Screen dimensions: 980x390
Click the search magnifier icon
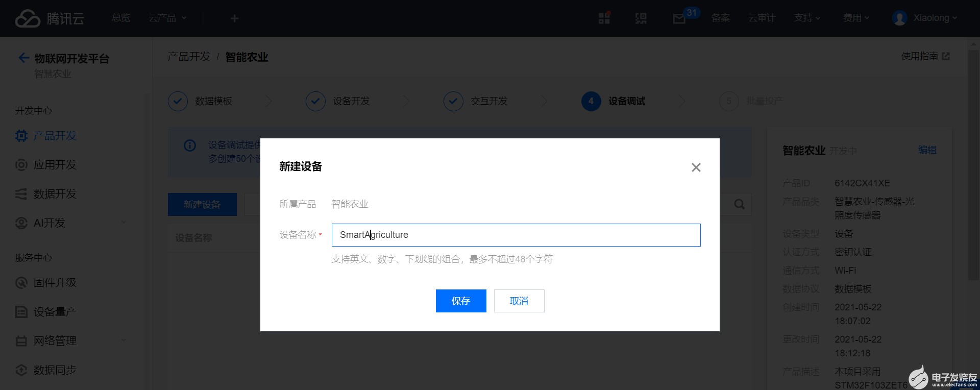tap(739, 204)
